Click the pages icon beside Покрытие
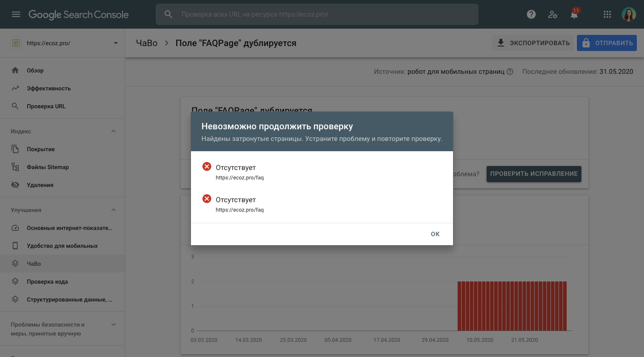Screen dimensions: 644x357 click(15, 149)
